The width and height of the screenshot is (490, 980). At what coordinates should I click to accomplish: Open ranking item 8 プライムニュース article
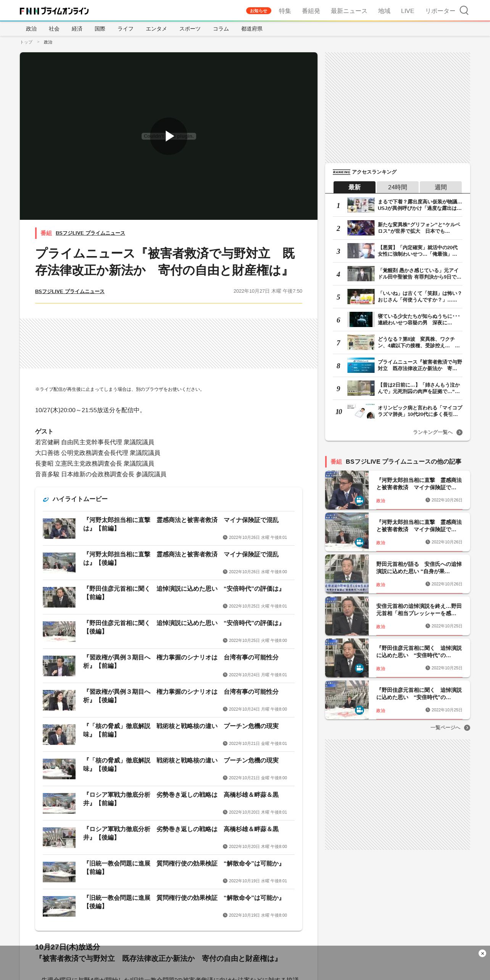click(x=398, y=365)
